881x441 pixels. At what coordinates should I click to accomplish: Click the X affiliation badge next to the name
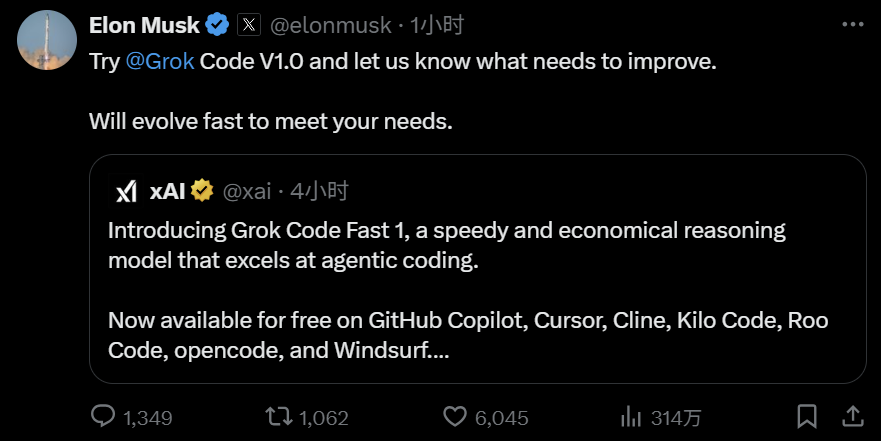250,25
